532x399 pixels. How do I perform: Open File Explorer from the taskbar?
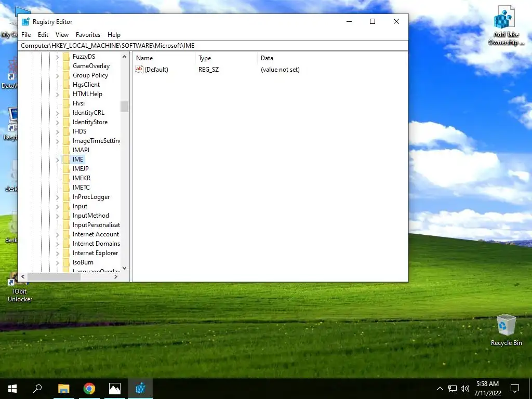click(x=63, y=389)
